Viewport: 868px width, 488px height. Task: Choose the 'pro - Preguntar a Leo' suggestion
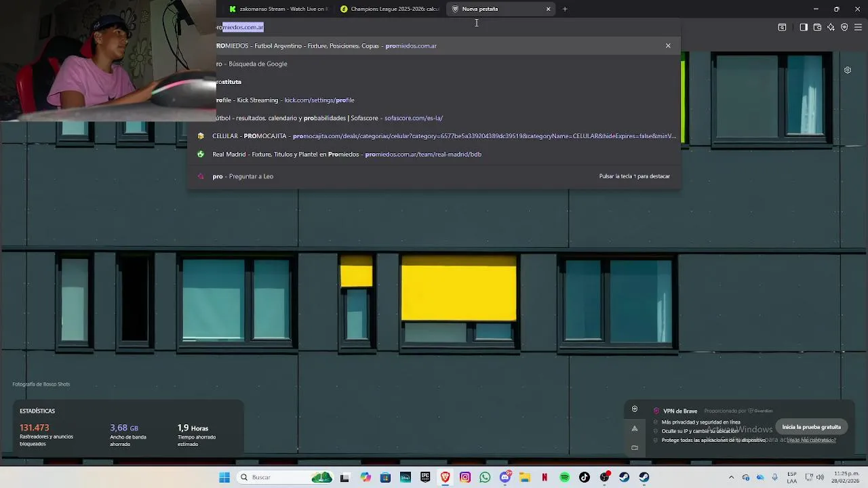point(434,176)
